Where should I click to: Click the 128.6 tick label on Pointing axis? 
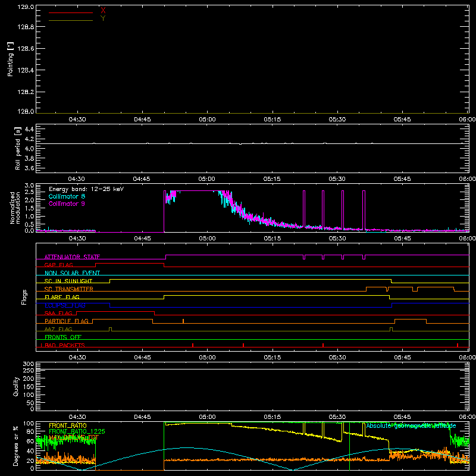pyautogui.click(x=26, y=49)
